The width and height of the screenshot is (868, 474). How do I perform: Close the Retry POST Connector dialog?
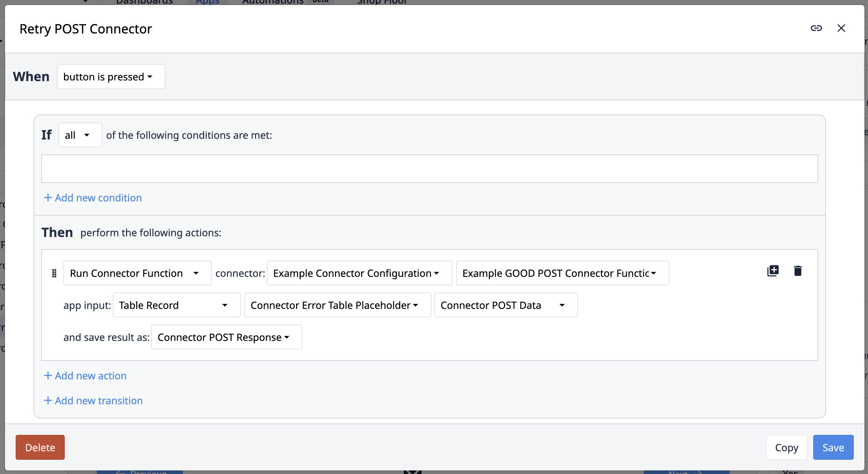pyautogui.click(x=841, y=28)
